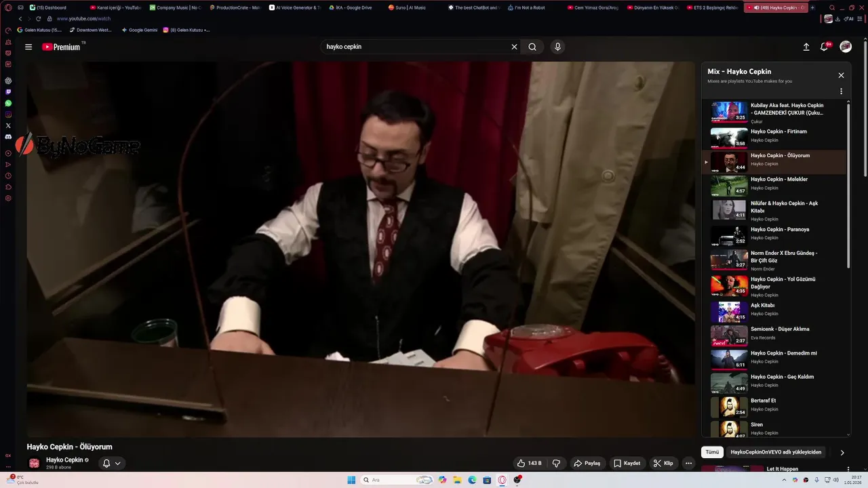Clear the search box text
The width and height of the screenshot is (868, 488).
pos(514,47)
